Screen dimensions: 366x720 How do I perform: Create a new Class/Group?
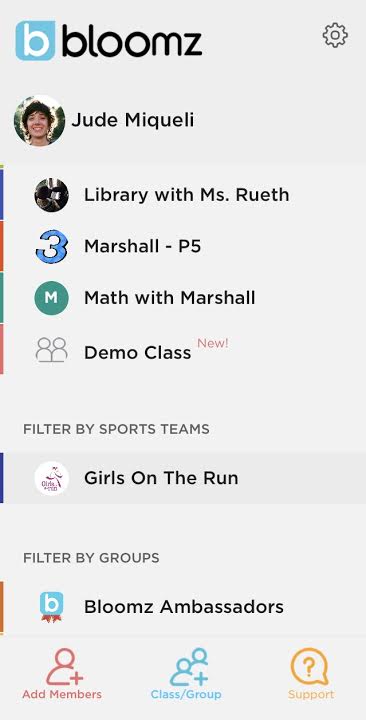(186, 674)
